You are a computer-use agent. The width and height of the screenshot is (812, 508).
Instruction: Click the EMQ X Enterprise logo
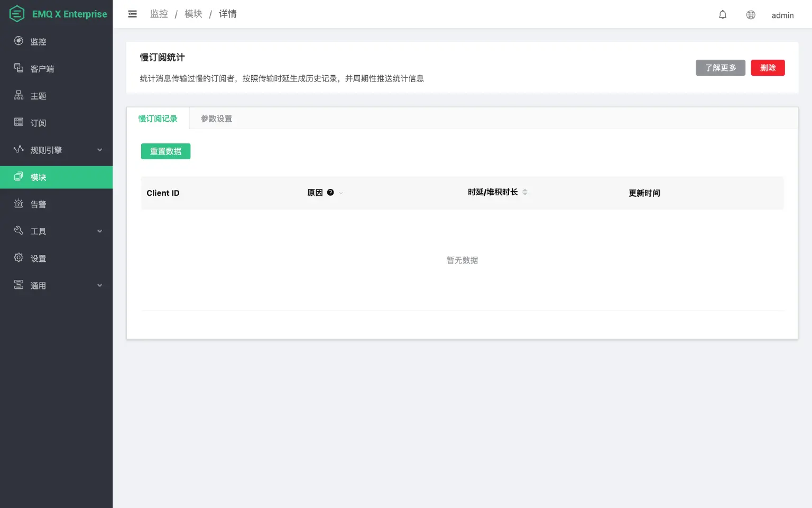point(57,14)
